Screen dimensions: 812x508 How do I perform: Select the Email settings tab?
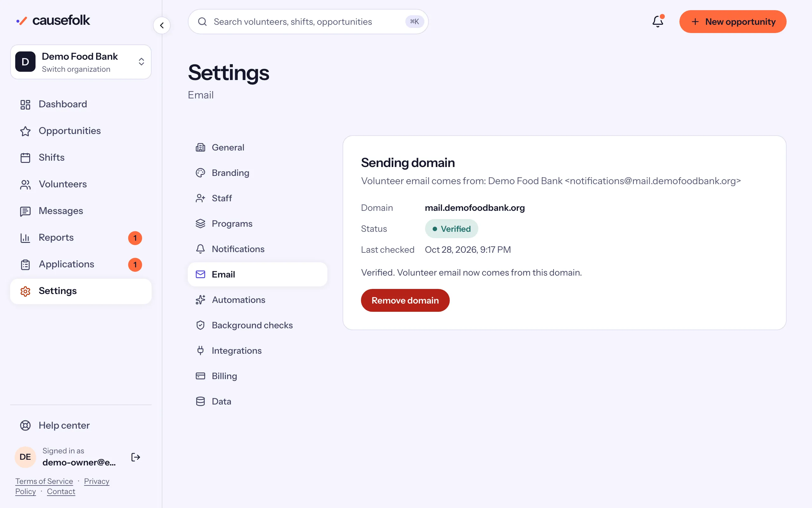point(257,275)
